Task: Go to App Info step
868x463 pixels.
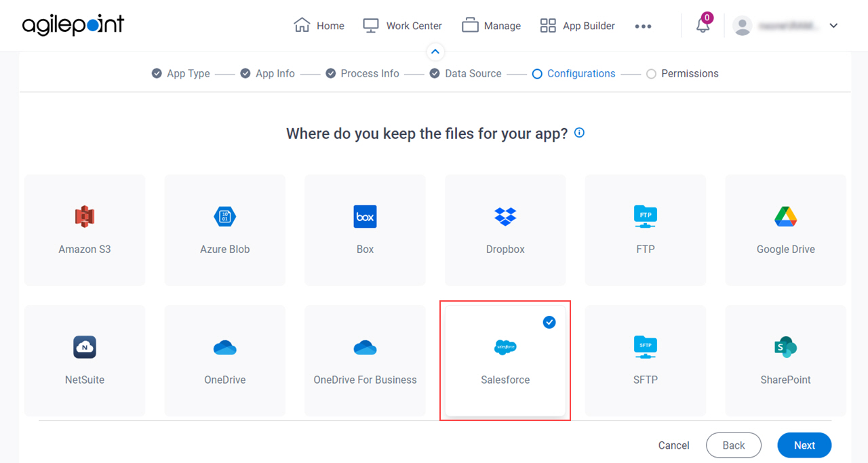Action: 267,73
